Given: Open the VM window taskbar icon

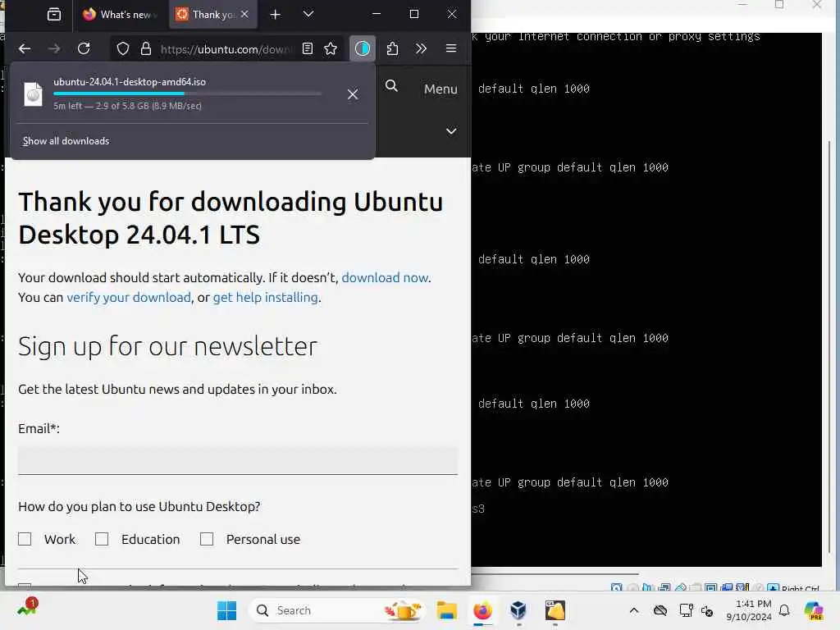Looking at the screenshot, I should [x=555, y=610].
